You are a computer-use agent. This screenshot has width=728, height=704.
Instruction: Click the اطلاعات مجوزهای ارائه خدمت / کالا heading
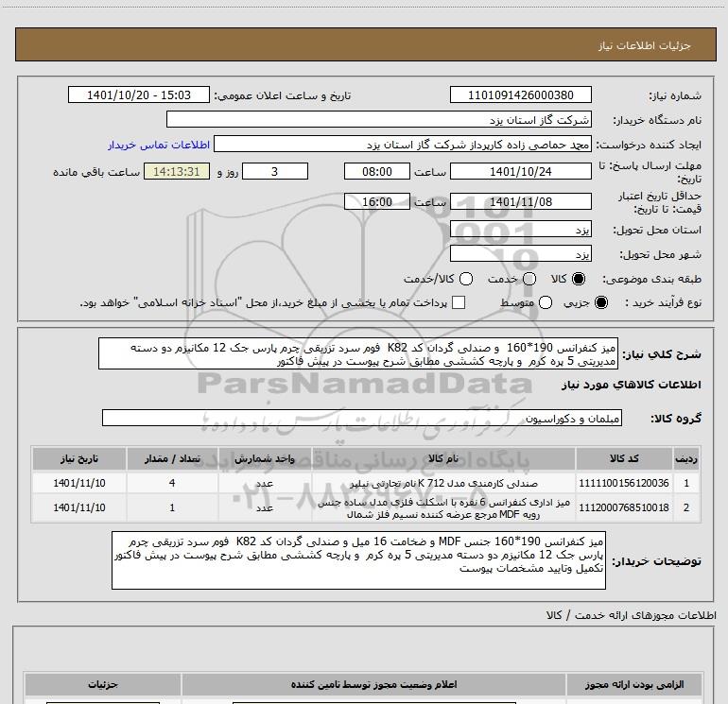click(631, 615)
